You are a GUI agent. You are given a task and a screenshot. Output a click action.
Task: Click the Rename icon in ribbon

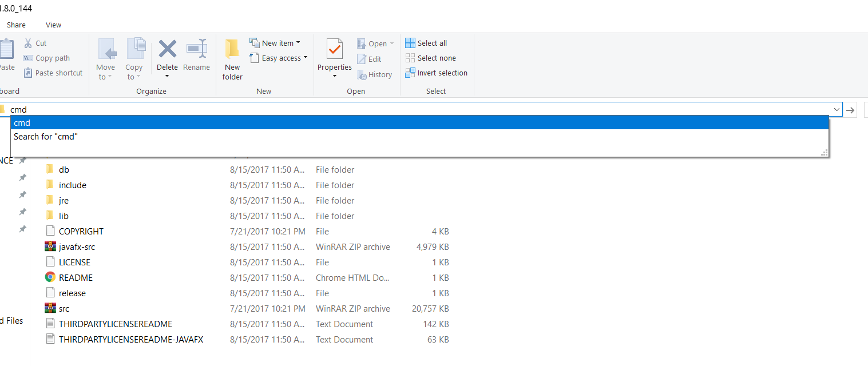[x=196, y=50]
